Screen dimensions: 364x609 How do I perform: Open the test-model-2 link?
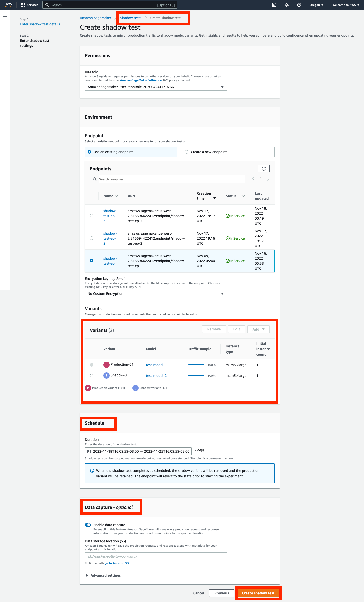156,376
